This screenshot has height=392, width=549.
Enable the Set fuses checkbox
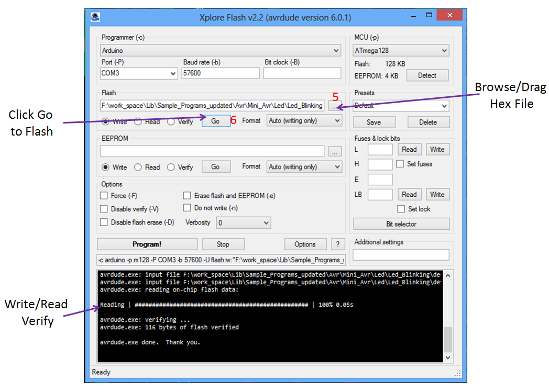coord(400,164)
